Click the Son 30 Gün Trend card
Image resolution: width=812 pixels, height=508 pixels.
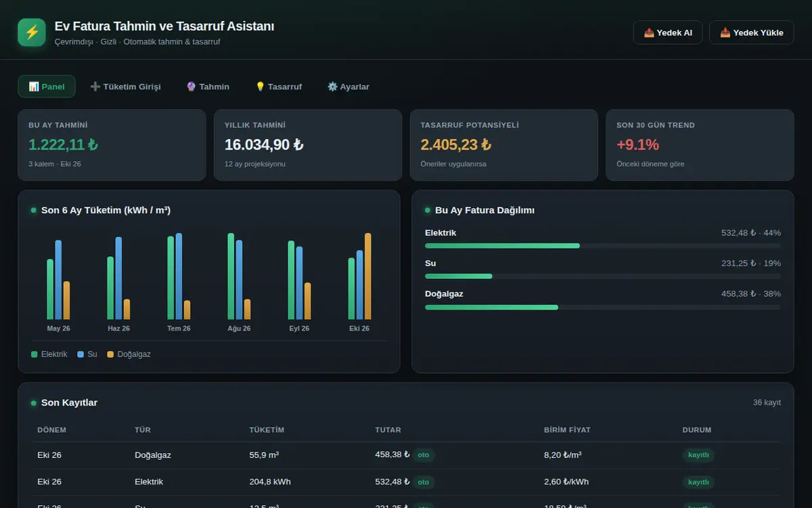(x=700, y=145)
